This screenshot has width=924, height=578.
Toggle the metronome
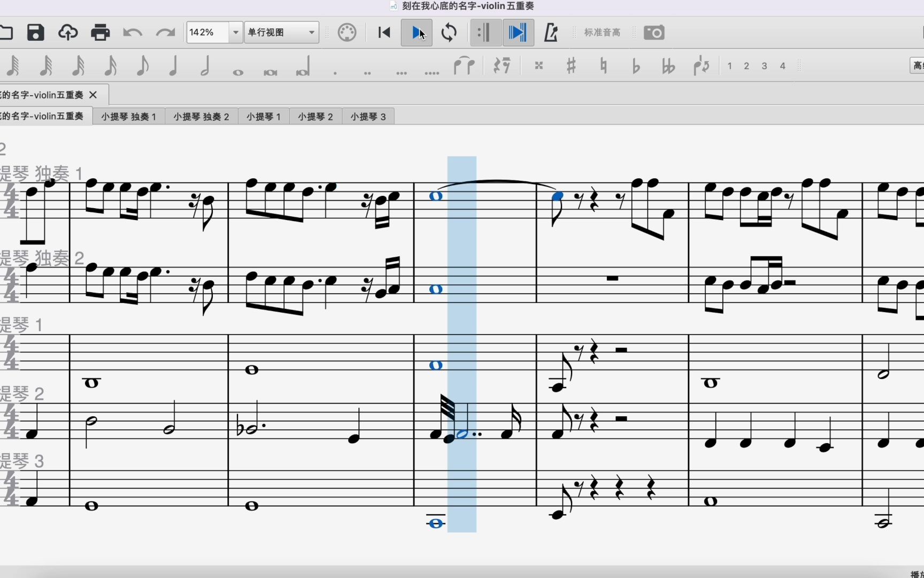pyautogui.click(x=551, y=33)
